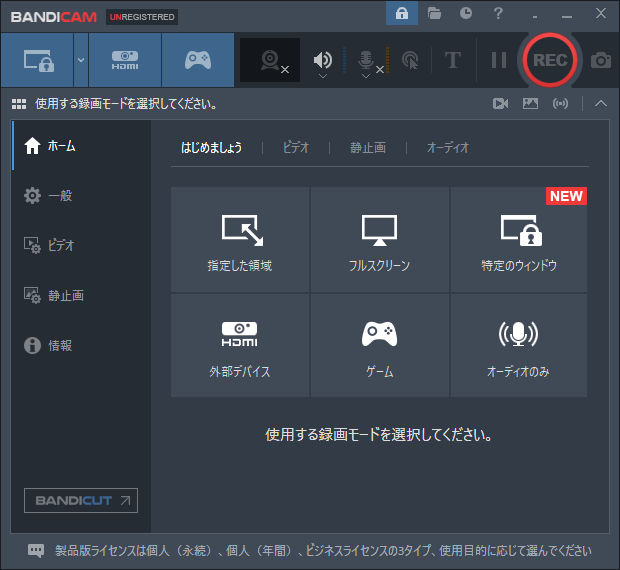The width and height of the screenshot is (620, 570).
Task: Open the screen recording mode dropdown arrow
Action: click(x=81, y=60)
